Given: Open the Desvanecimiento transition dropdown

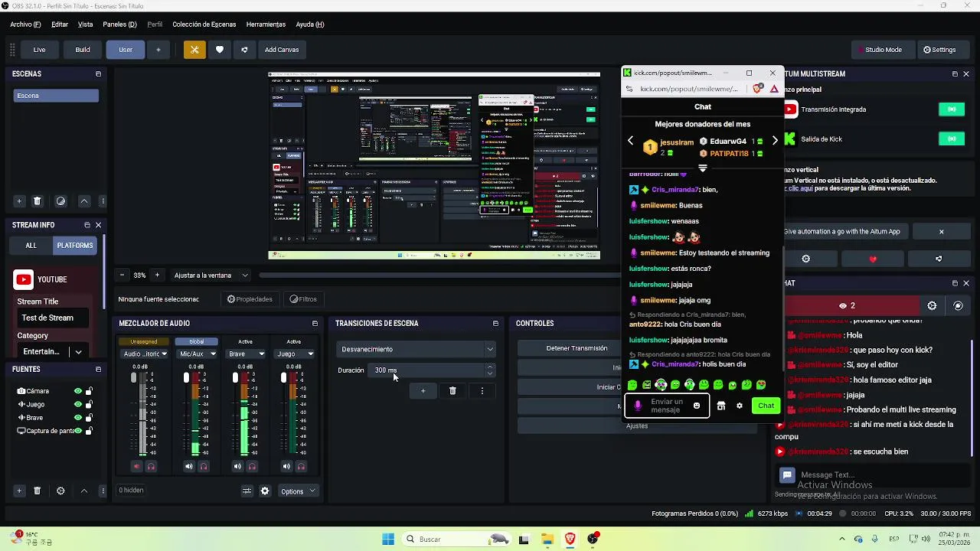Looking at the screenshot, I should [417, 349].
